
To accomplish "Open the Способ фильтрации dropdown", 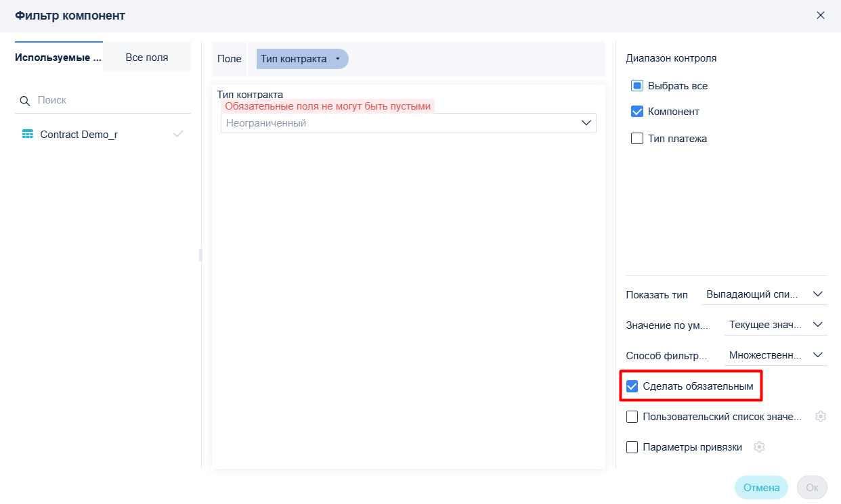I will (775, 355).
